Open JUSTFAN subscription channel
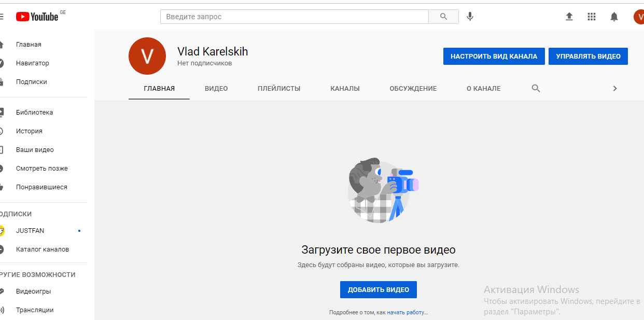 click(30, 230)
